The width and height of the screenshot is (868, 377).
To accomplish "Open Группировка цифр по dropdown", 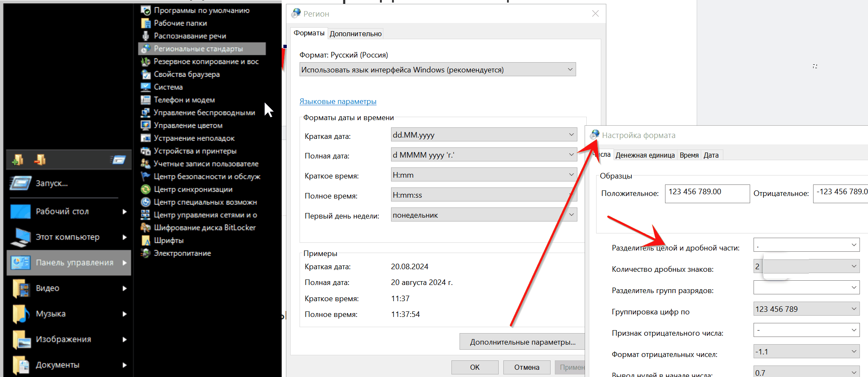I will 854,309.
